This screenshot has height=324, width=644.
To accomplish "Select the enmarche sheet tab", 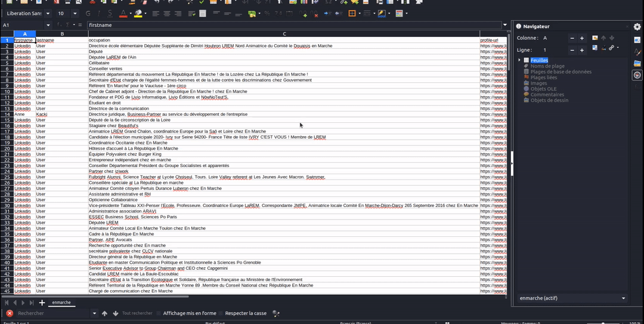I will click(x=61, y=303).
